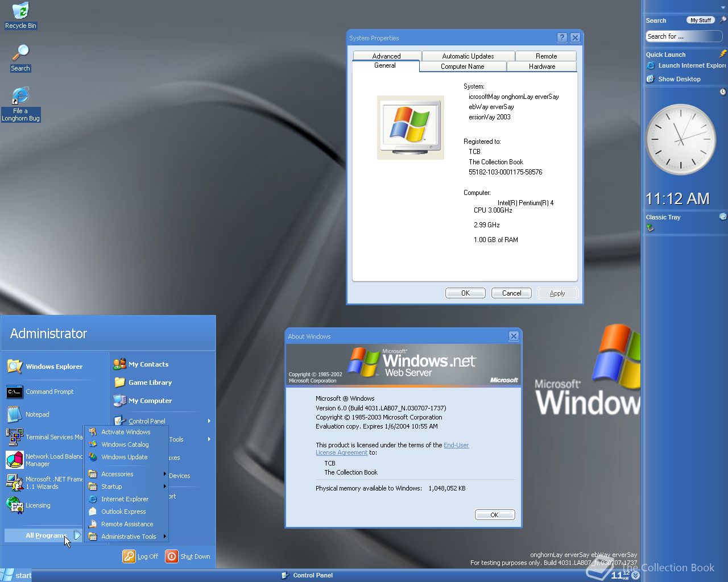Open Microsoft .NET Framework 1.1 Wizards icon
728x582 pixels.
point(15,483)
